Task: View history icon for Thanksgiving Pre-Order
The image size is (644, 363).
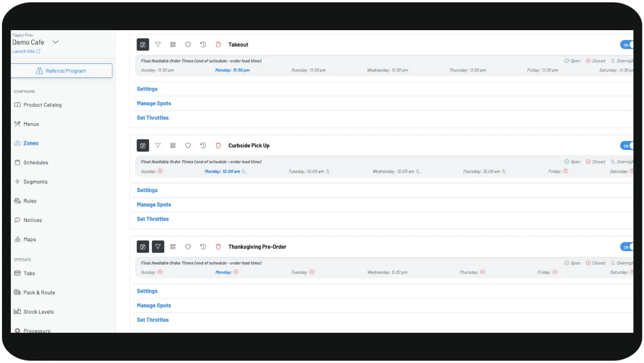Action: click(203, 247)
